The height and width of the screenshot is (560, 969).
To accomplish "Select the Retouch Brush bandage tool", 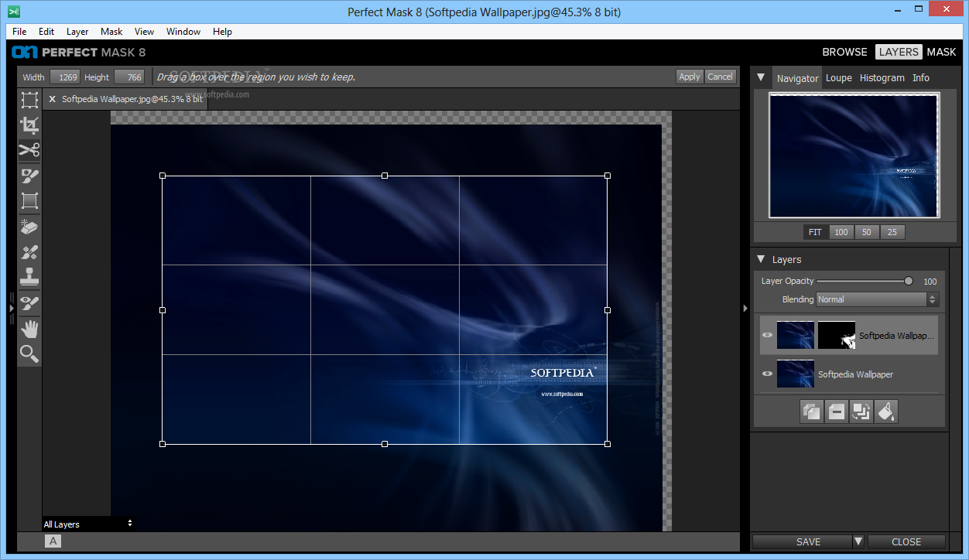I will click(29, 252).
